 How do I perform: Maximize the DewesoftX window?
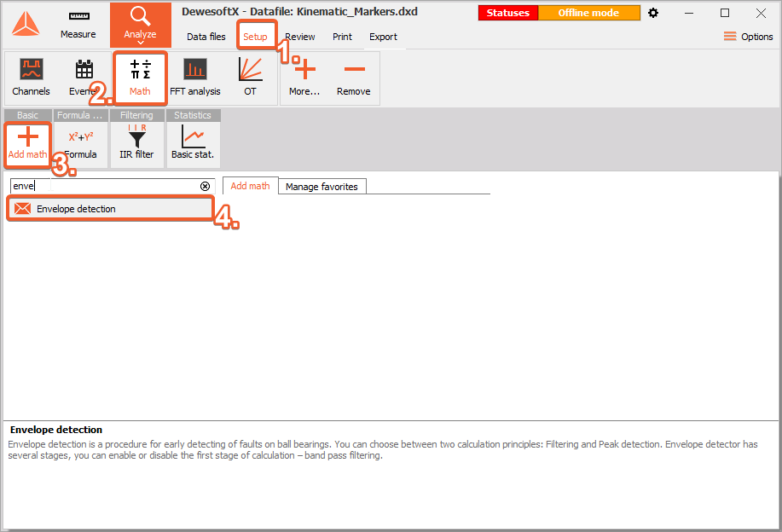tap(725, 14)
